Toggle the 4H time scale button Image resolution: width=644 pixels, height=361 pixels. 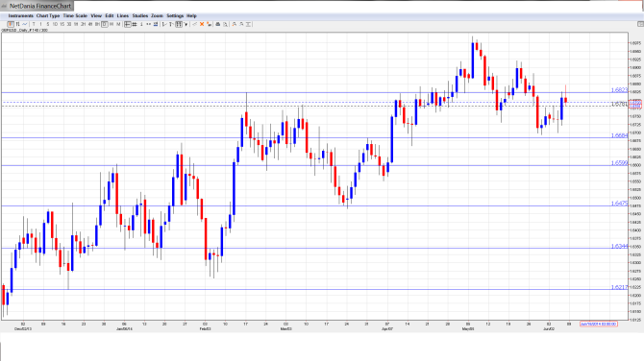click(x=90, y=24)
